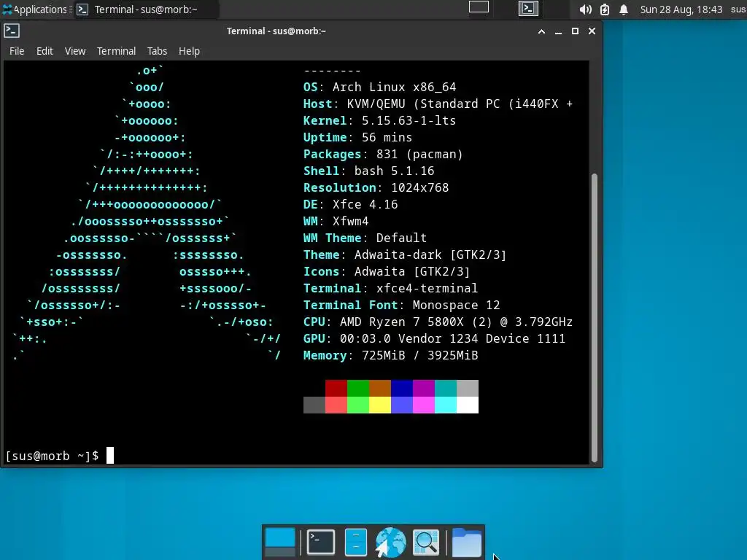Click the 'Terminal: xfce4-terminal' line
This screenshot has width=747, height=560.
click(x=391, y=288)
